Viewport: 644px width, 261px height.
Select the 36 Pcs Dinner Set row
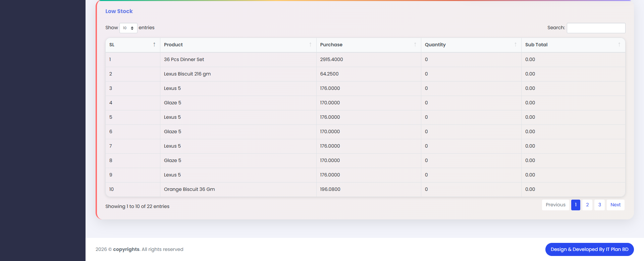[184, 59]
